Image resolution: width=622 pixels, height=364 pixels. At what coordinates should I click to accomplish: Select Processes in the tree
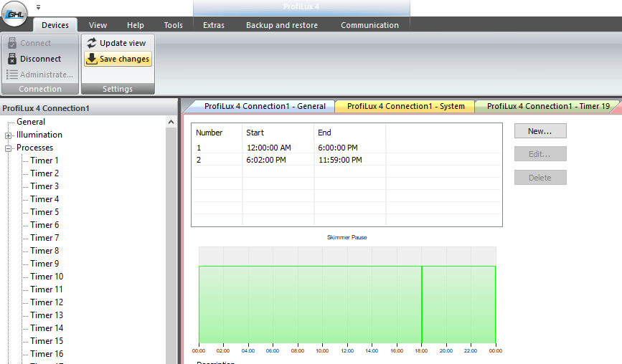tap(34, 148)
